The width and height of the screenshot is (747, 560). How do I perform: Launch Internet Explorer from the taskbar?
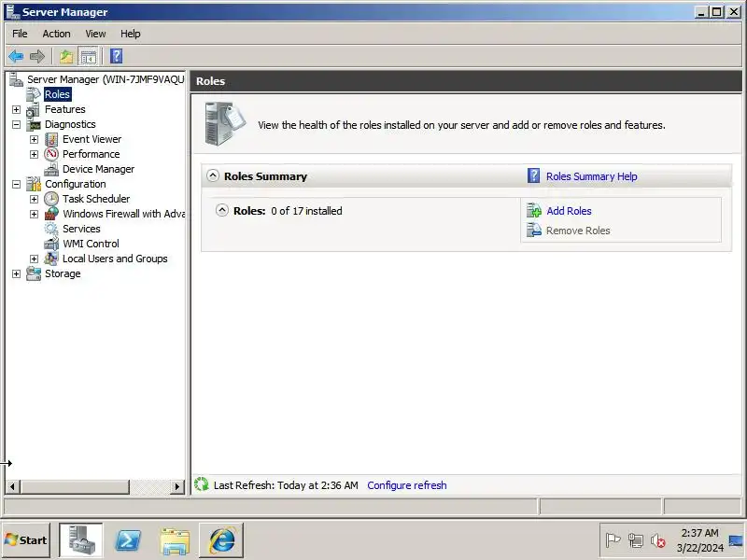(x=221, y=540)
